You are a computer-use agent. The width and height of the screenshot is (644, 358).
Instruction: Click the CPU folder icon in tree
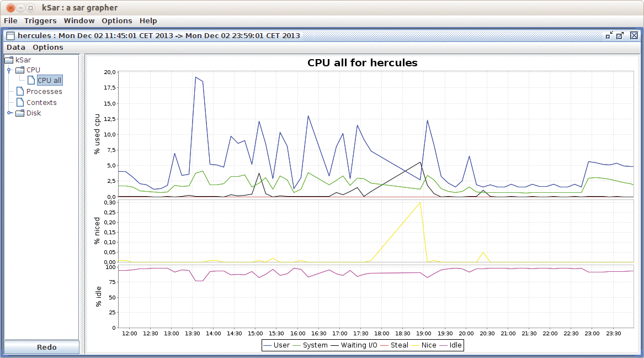(20, 70)
